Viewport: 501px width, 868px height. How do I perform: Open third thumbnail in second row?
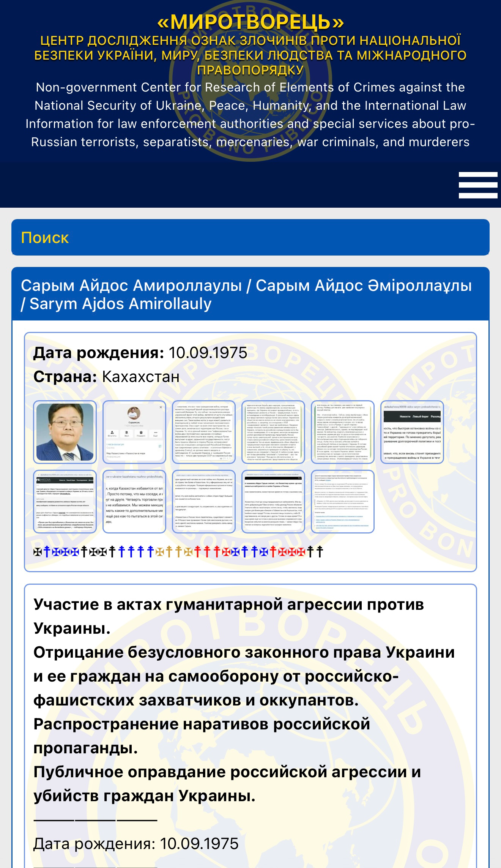(204, 502)
